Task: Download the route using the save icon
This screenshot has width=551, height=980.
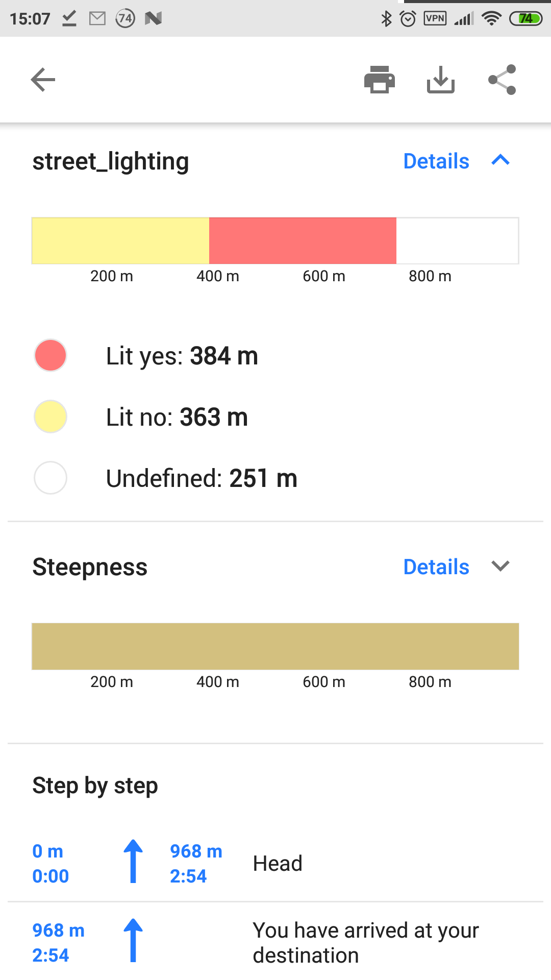Action: [440, 80]
